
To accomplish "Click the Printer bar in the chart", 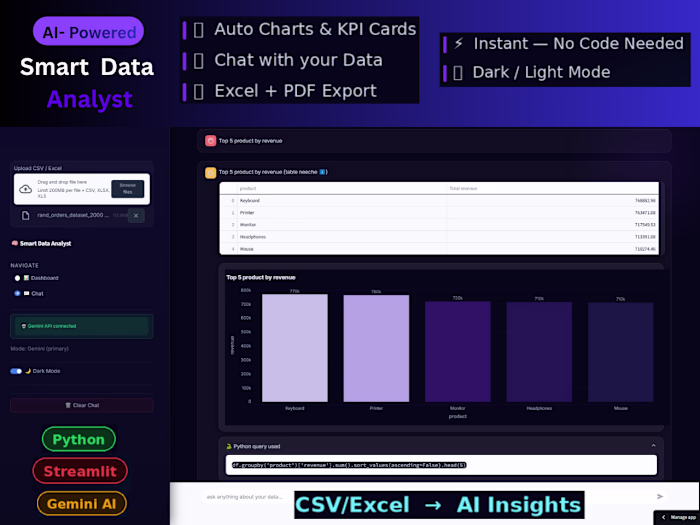I will pyautogui.click(x=376, y=348).
